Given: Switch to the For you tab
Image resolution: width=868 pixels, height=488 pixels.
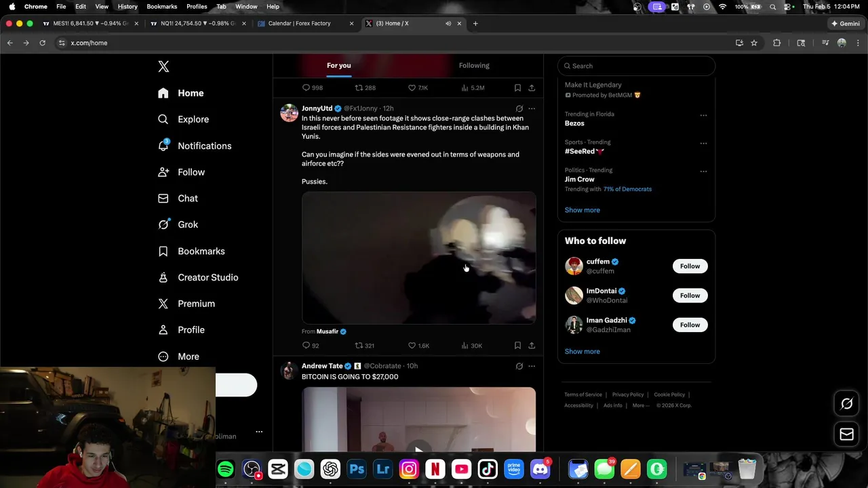Looking at the screenshot, I should point(339,66).
